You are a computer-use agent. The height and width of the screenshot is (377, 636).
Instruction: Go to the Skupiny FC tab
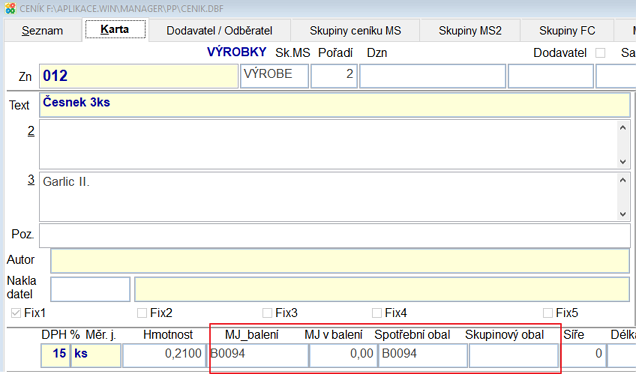coord(567,31)
